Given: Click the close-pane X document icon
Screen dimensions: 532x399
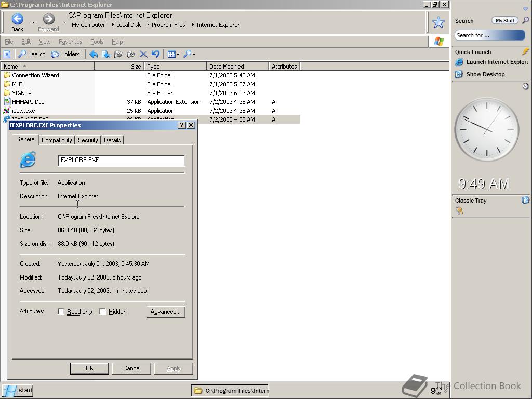Looking at the screenshot, I should [x=7, y=54].
